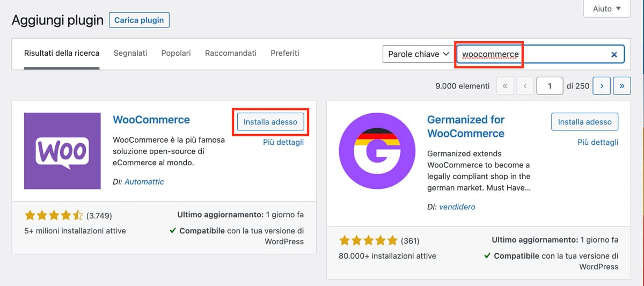Open Più dettagli for WooCommerce
The height and width of the screenshot is (286, 644).
tap(283, 142)
